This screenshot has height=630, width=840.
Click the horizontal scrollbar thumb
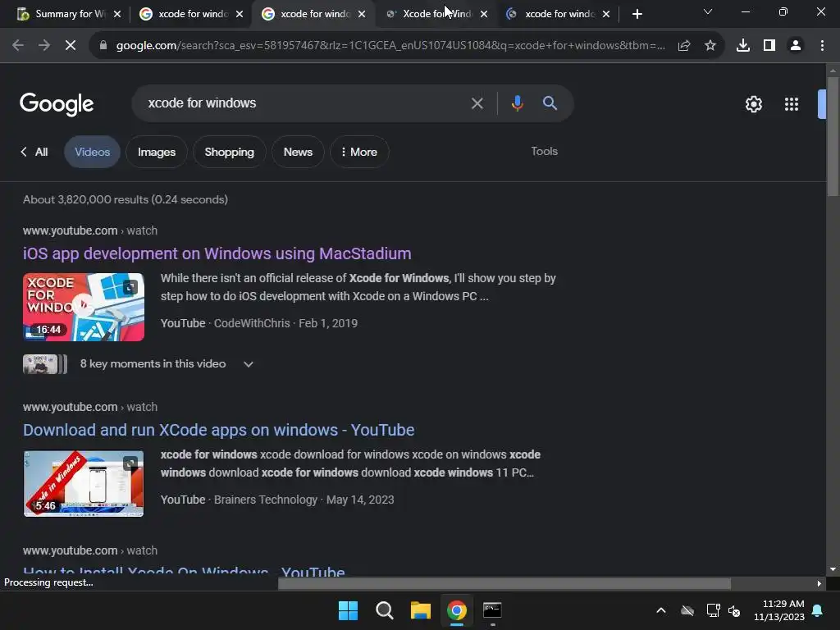point(504,583)
